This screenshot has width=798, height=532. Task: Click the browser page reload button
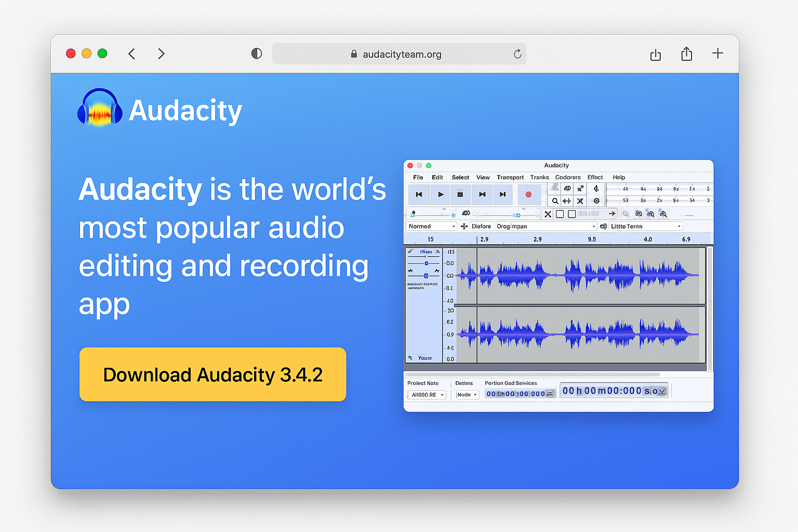pyautogui.click(x=517, y=54)
